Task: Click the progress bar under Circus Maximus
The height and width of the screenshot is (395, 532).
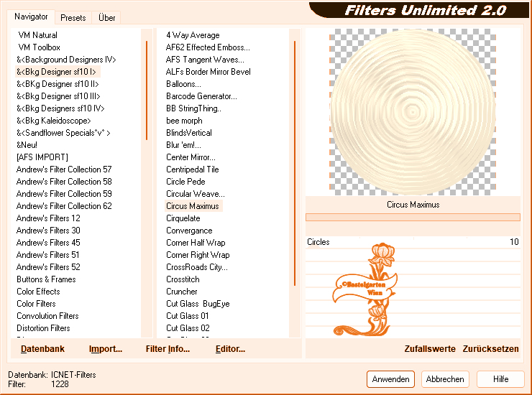Action: [x=413, y=218]
